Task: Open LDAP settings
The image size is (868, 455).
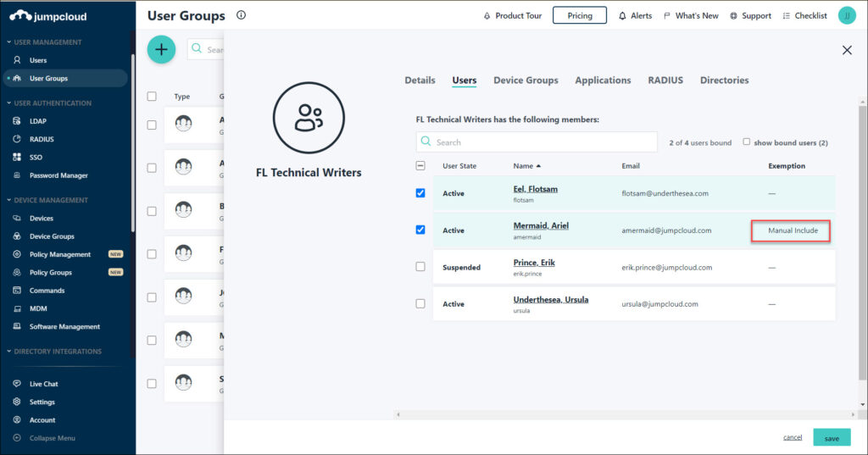Action: 37,121
